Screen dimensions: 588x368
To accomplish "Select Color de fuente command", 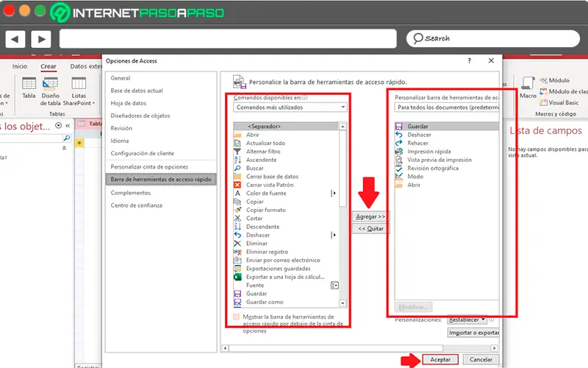I will (286, 194).
